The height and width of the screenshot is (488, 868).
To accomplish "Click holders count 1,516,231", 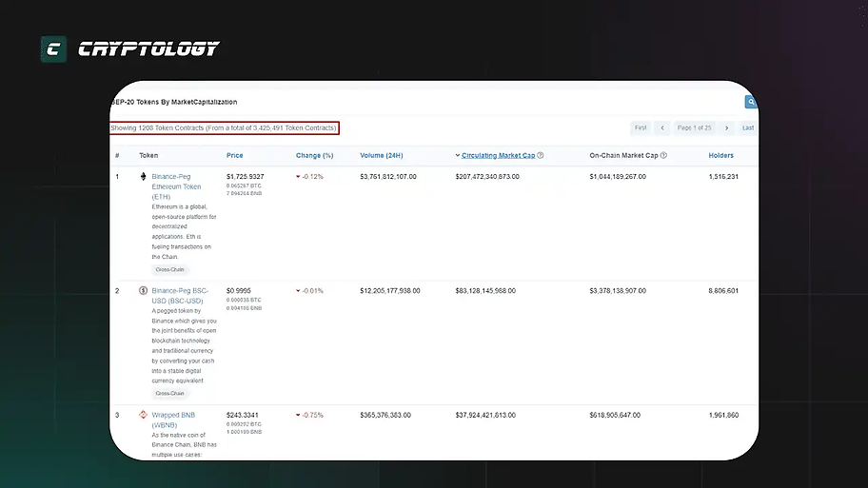I will tap(723, 177).
